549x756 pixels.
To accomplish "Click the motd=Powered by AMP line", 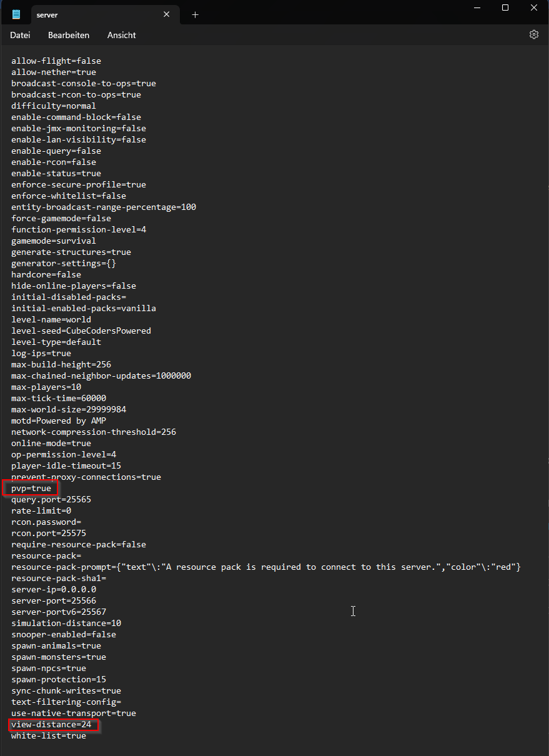I will point(59,420).
